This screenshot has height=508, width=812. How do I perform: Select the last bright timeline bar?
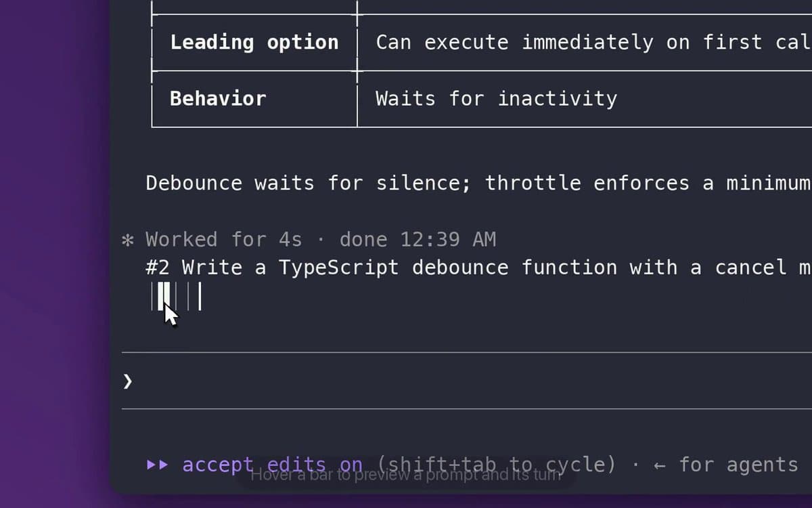click(x=200, y=296)
